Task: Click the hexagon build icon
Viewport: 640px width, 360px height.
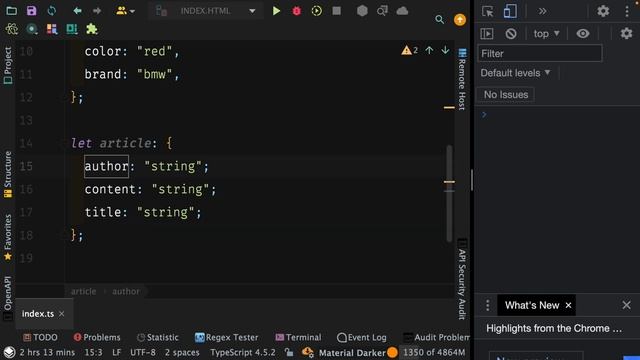Action: pos(362,11)
